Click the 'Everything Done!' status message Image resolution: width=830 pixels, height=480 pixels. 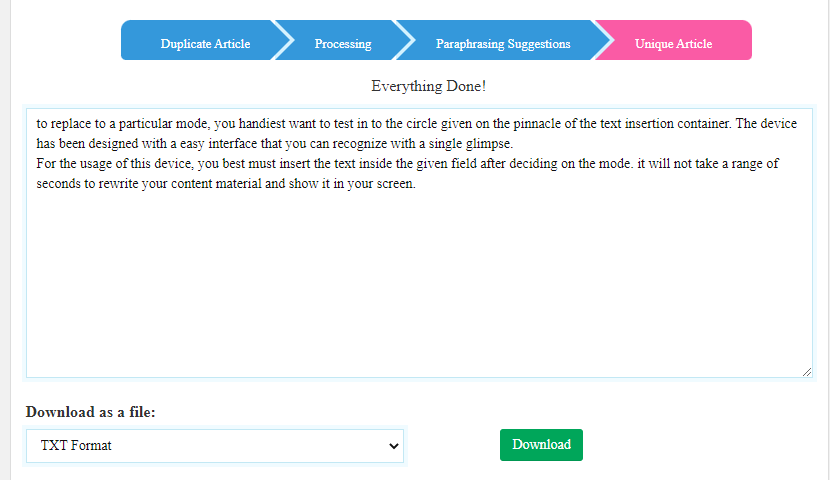[428, 86]
